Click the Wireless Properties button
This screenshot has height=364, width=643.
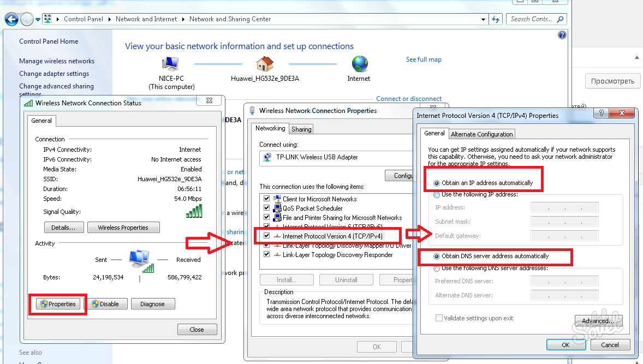[123, 228]
